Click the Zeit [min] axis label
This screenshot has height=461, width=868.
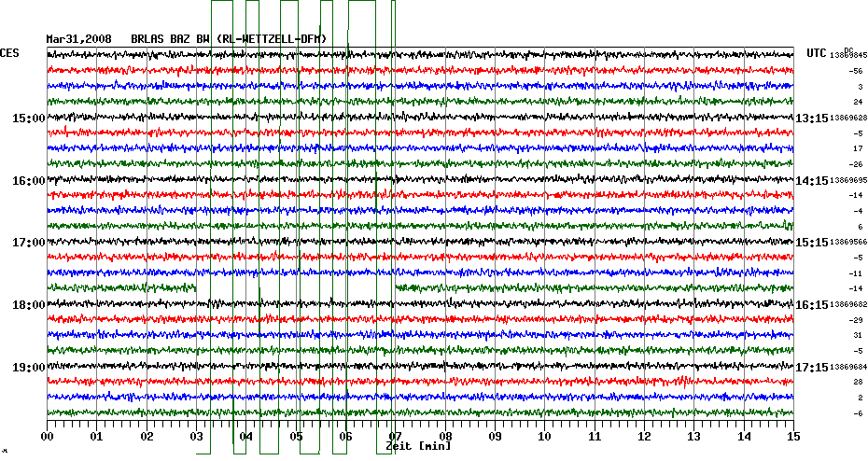tap(418, 447)
